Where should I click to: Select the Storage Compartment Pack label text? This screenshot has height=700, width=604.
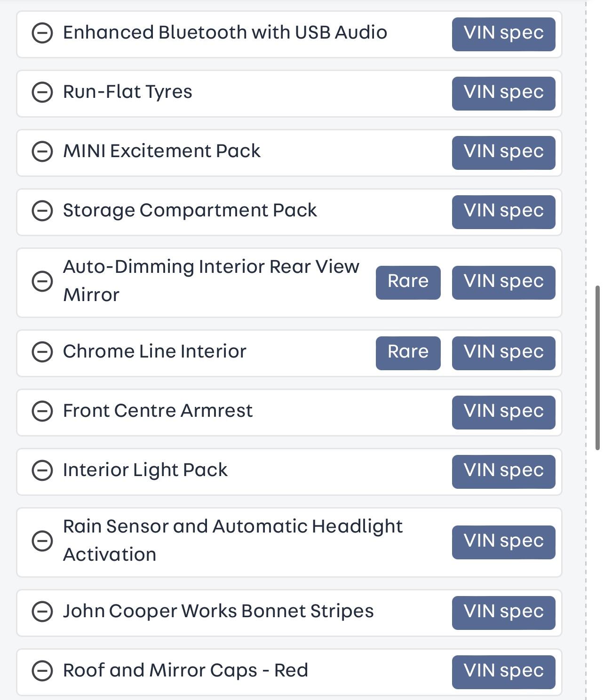coord(190,210)
